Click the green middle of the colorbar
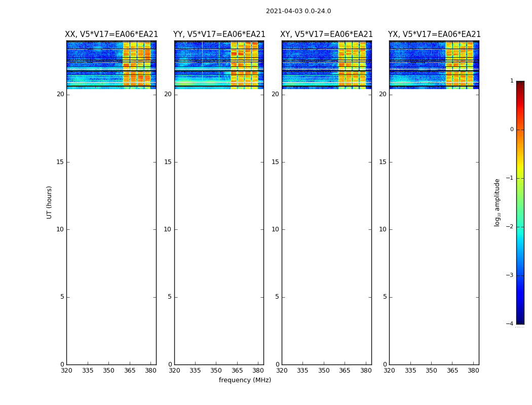 pyautogui.click(x=520, y=204)
